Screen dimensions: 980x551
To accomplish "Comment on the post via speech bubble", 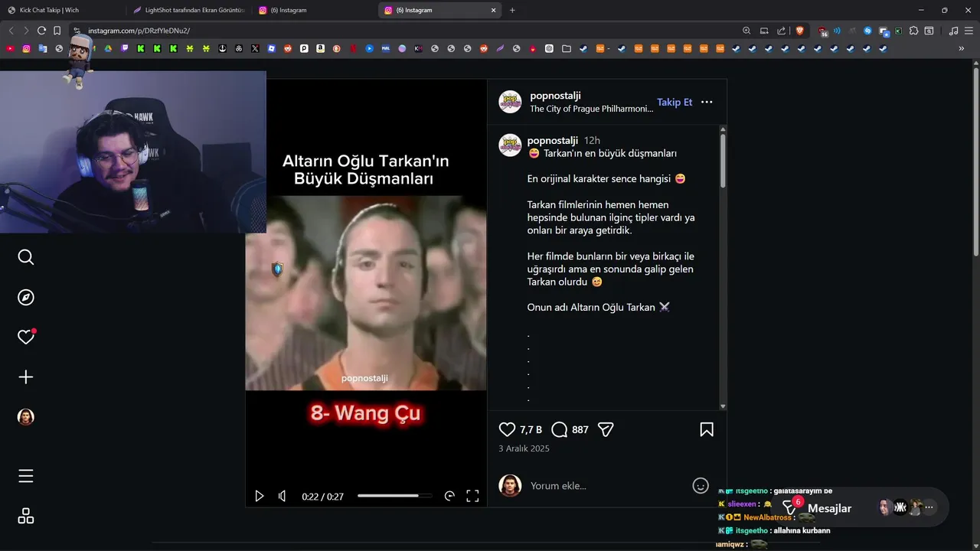I will pos(560,429).
